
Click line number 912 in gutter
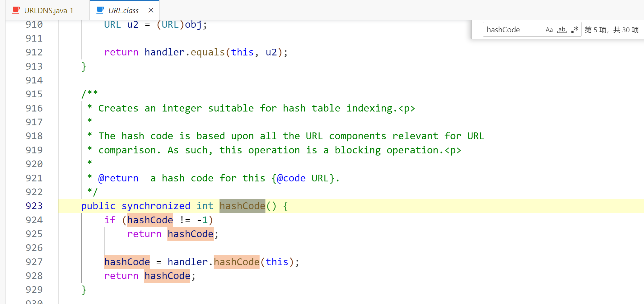coord(34,52)
